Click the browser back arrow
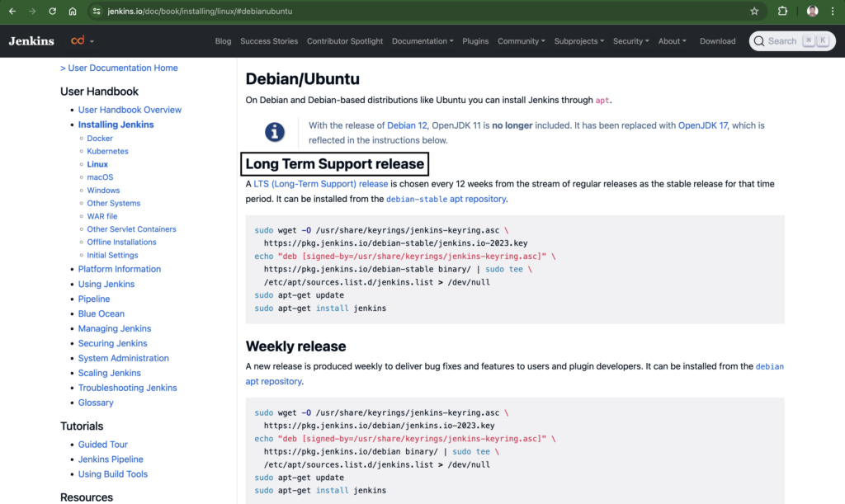The height and width of the screenshot is (504, 845). (x=12, y=11)
